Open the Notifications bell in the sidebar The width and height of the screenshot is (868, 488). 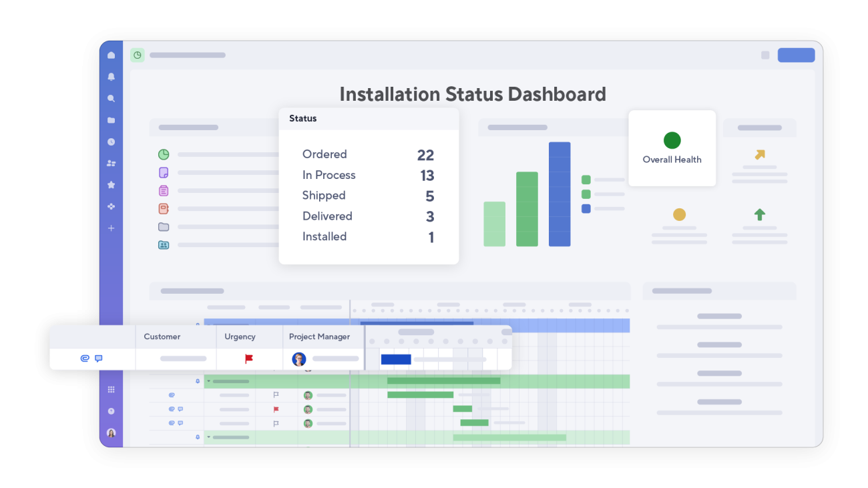[x=111, y=77]
